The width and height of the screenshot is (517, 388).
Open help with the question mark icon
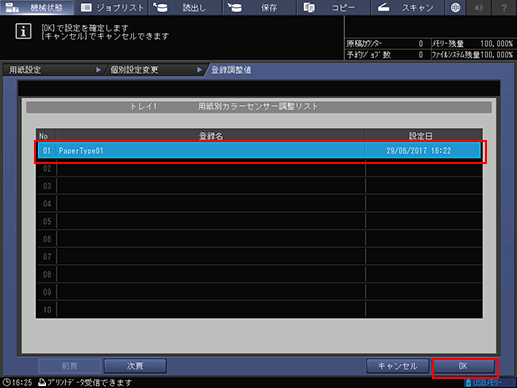504,7
